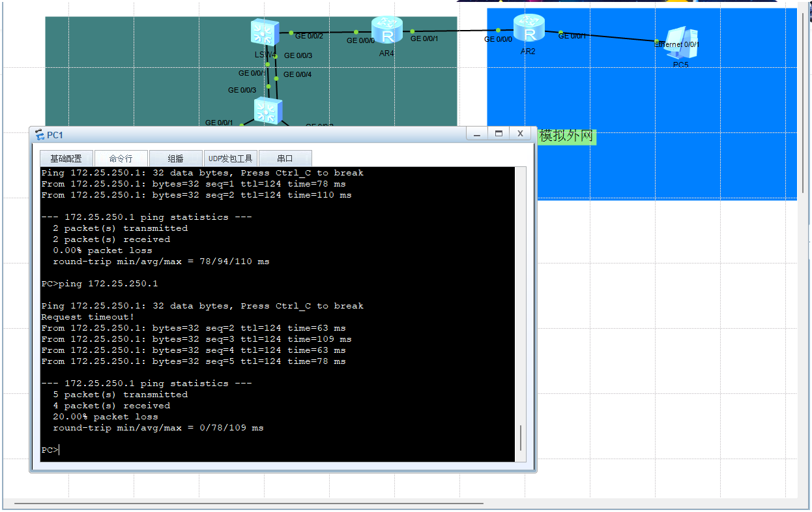Click the PC5 device name label

point(681,65)
